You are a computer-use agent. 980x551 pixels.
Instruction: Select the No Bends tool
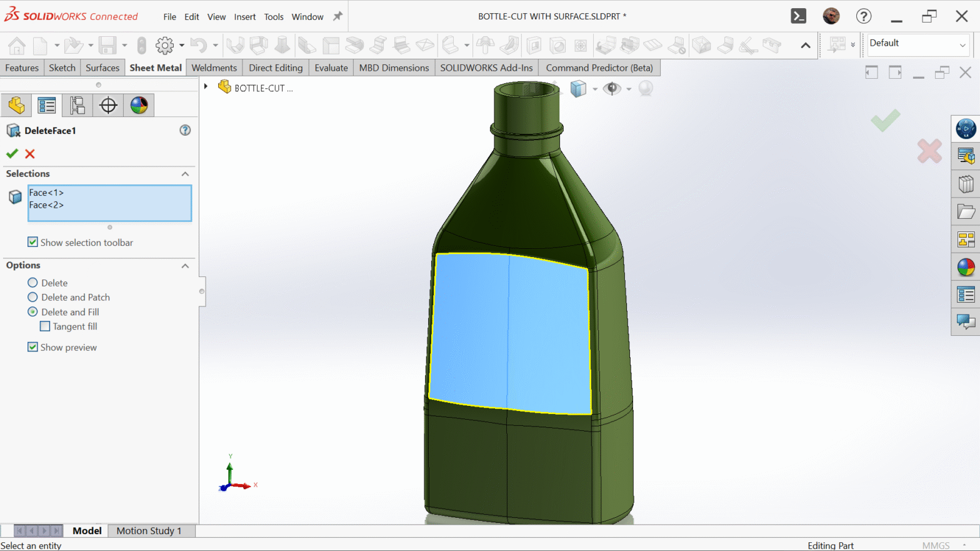tap(677, 45)
